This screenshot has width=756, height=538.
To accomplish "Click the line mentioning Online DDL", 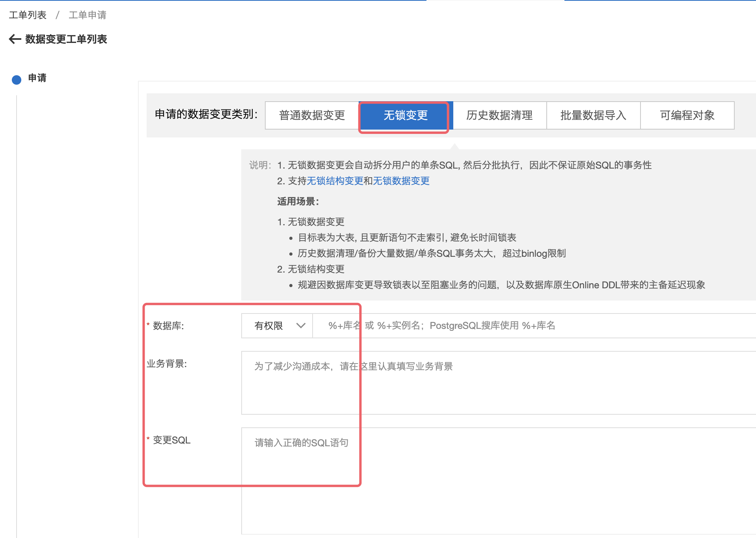I will click(501, 285).
